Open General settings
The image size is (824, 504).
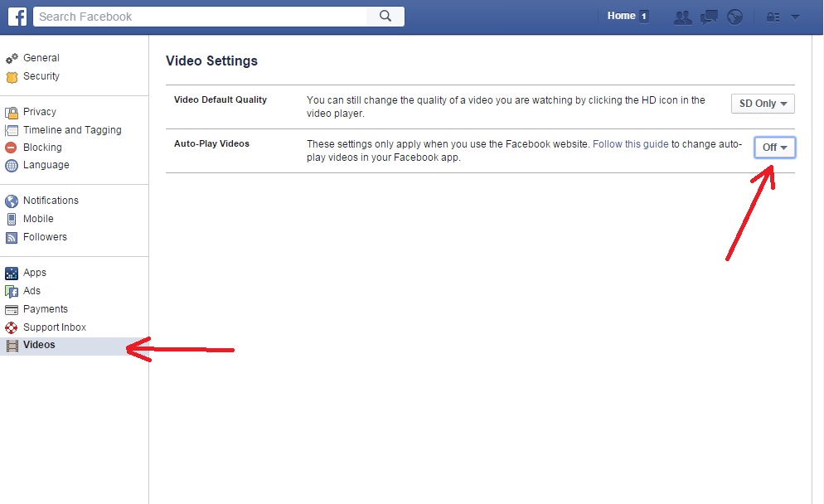41,58
